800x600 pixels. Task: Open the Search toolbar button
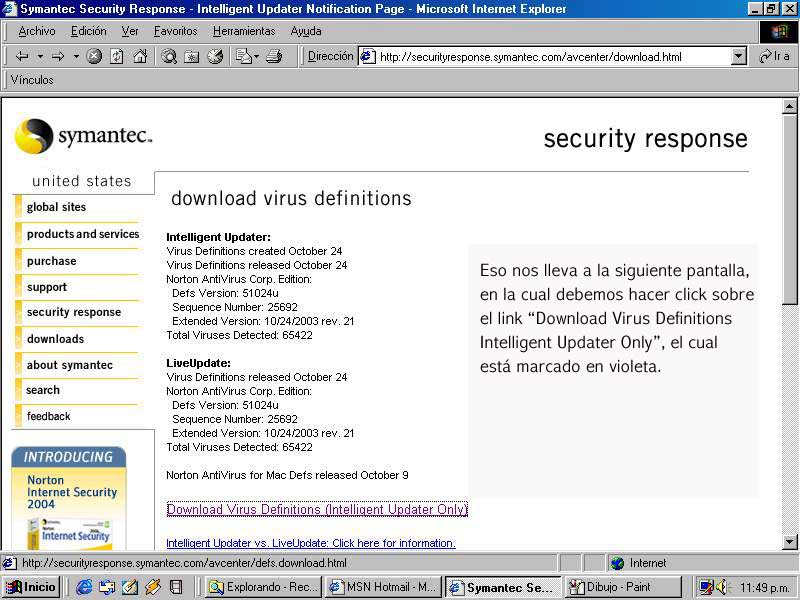pyautogui.click(x=169, y=57)
